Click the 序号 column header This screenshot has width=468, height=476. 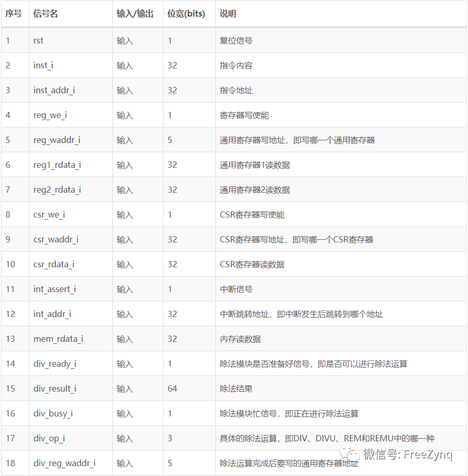(13, 14)
